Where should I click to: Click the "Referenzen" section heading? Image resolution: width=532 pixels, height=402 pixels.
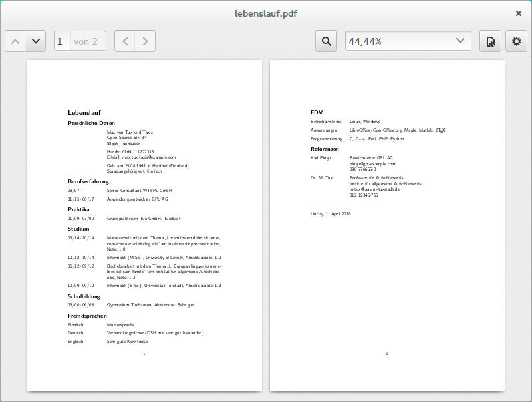click(x=325, y=149)
